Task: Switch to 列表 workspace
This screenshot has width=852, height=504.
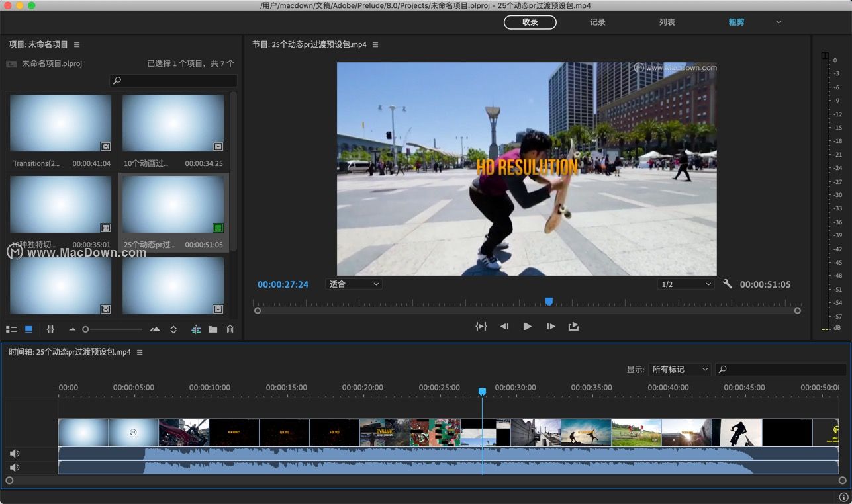Action: [x=667, y=22]
